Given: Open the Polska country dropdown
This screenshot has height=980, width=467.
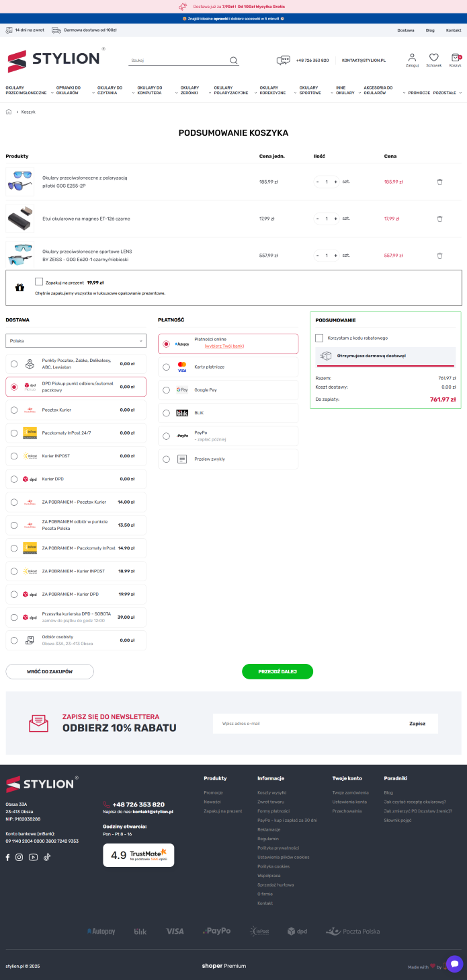Looking at the screenshot, I should (x=76, y=341).
